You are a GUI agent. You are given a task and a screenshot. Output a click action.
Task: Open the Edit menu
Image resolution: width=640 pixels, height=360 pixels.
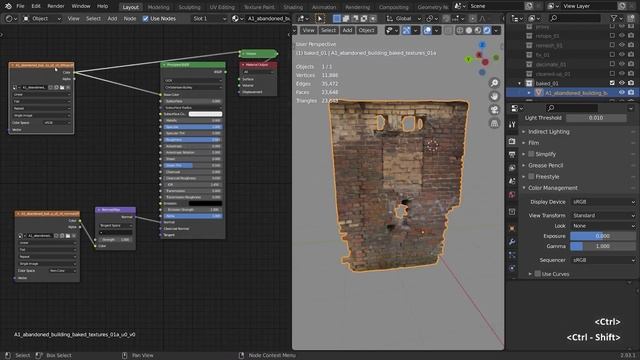click(x=36, y=6)
